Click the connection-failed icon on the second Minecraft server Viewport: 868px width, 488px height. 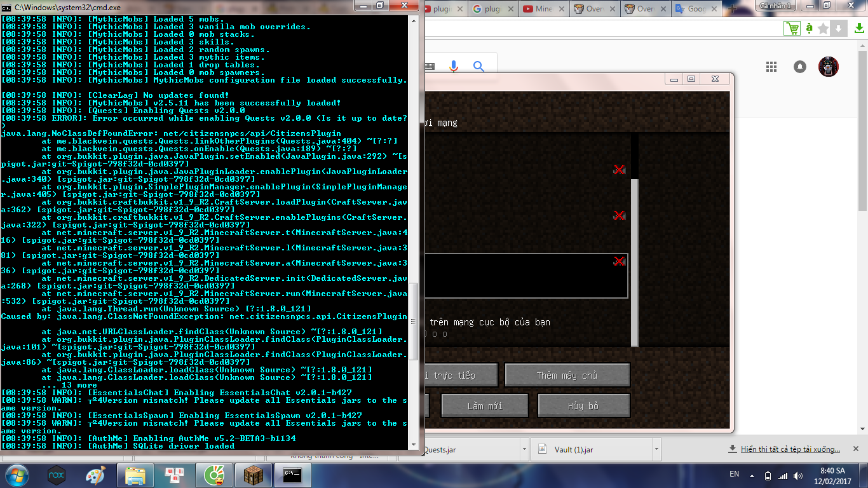[x=620, y=215]
